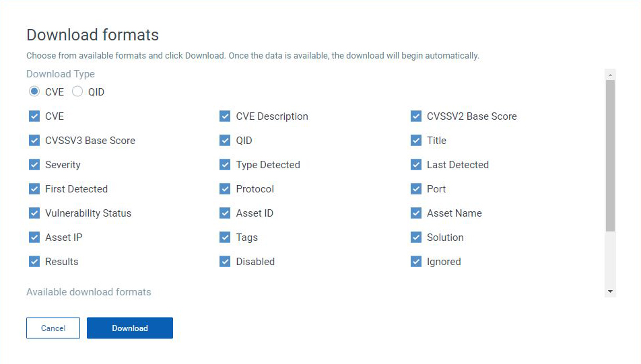Disable the Asset Name checkbox

click(415, 213)
